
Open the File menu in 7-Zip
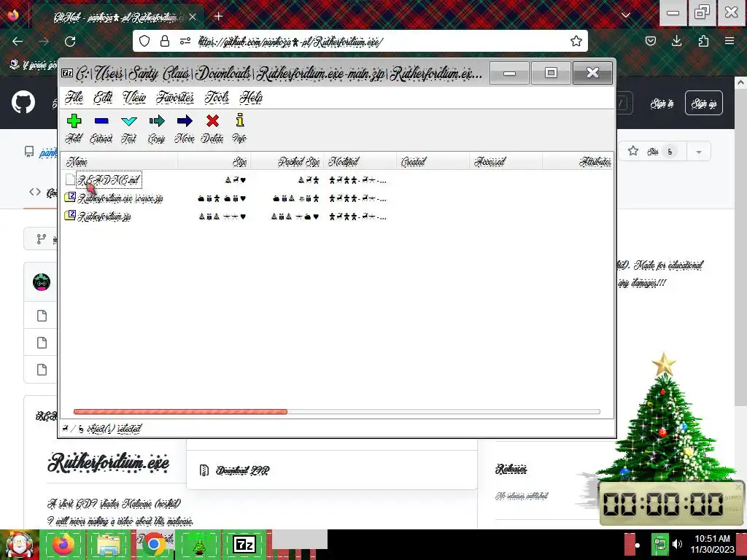pos(74,97)
